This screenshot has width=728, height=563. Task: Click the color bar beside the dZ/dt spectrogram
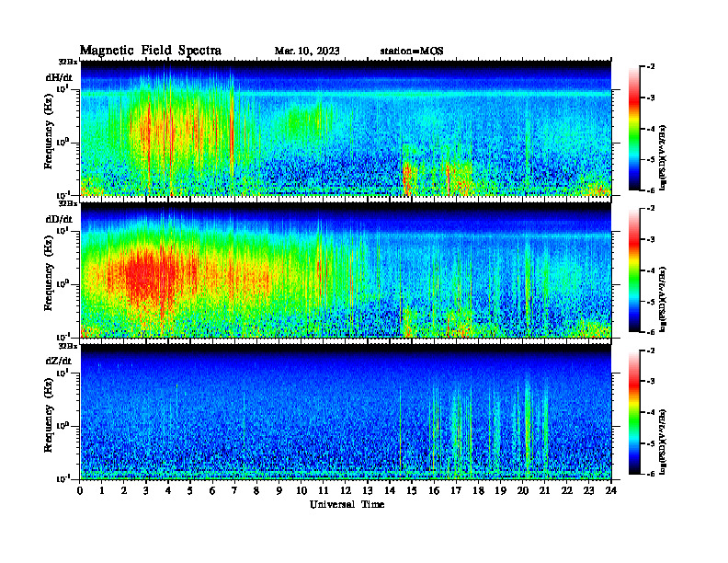point(634,412)
